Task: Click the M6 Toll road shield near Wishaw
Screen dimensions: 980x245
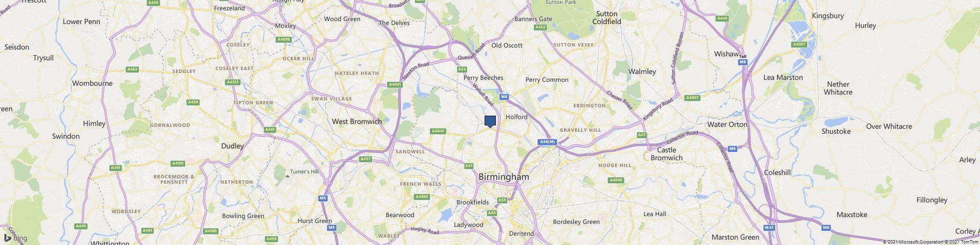Action: (x=743, y=59)
